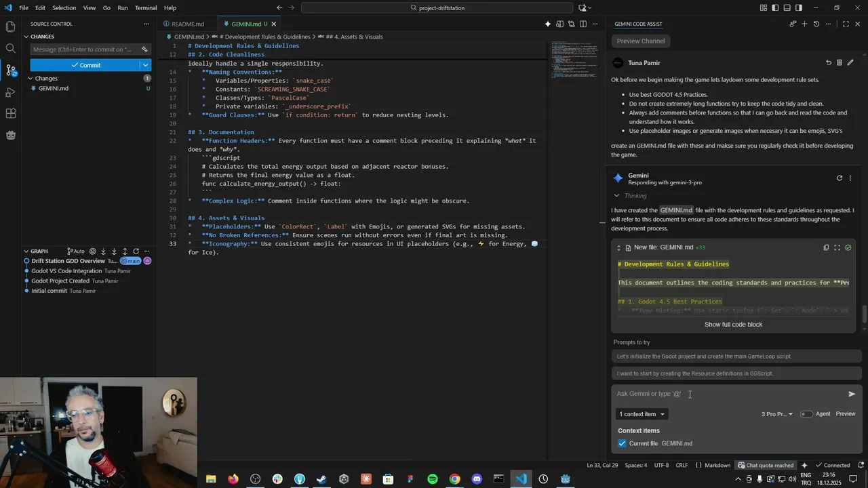Send the Gemini prompt with arrow icon
This screenshot has width=868, height=488.
click(852, 394)
